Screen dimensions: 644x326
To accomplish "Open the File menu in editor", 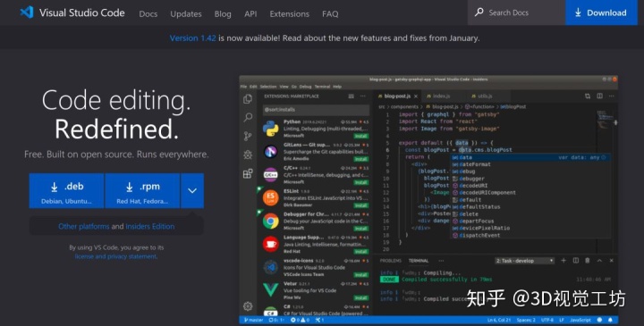I will coord(243,87).
